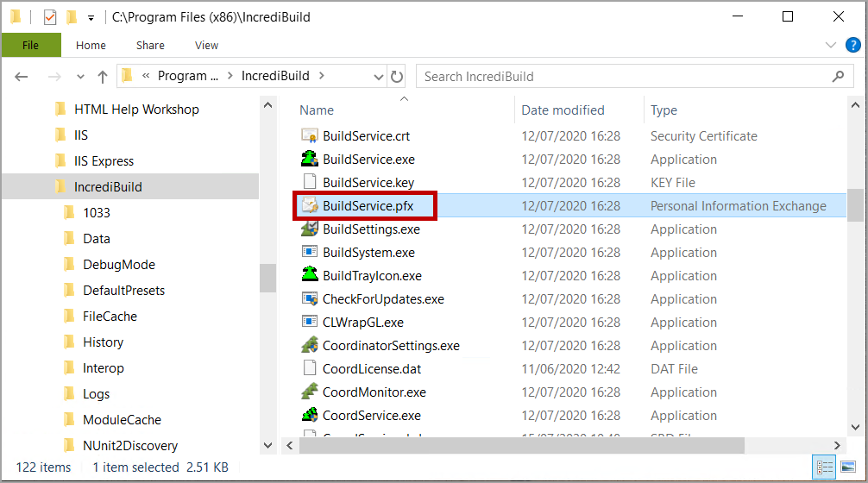Sort files by Date modified column
868x483 pixels.
click(x=563, y=110)
